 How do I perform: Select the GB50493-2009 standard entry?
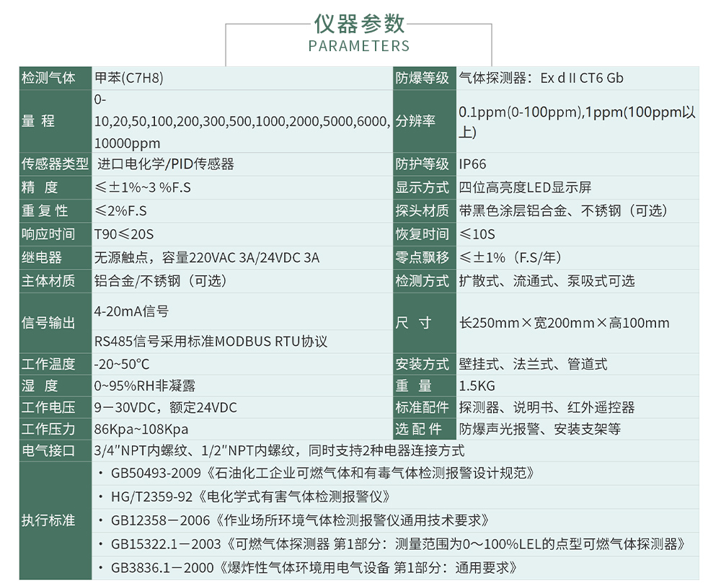point(310,475)
